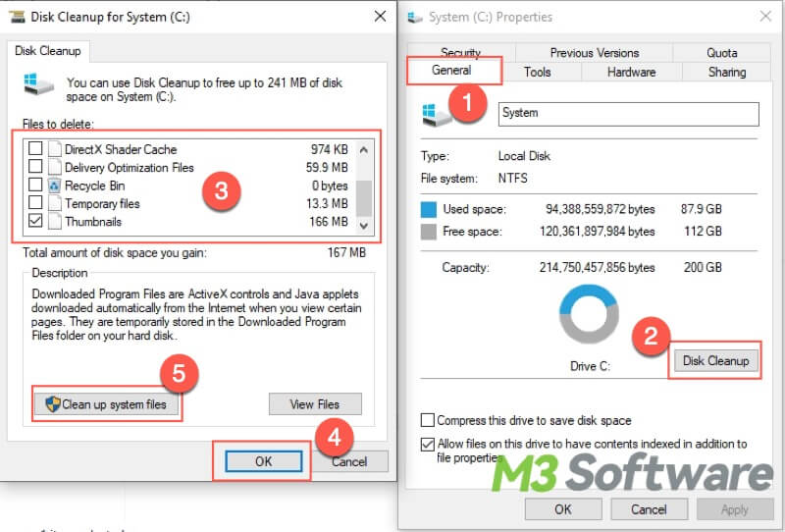This screenshot has height=532, width=785.
Task: Open the Disk Cleanup tab
Action: click(48, 51)
